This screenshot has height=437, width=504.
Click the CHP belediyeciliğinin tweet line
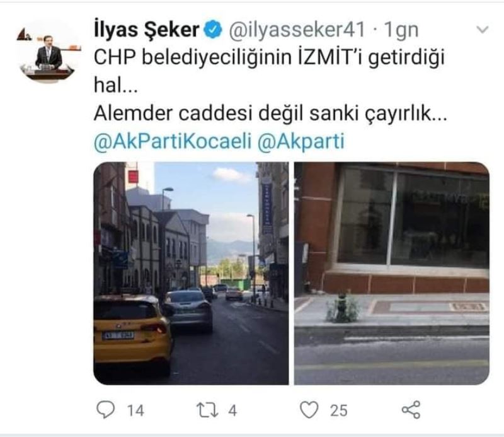click(x=270, y=58)
